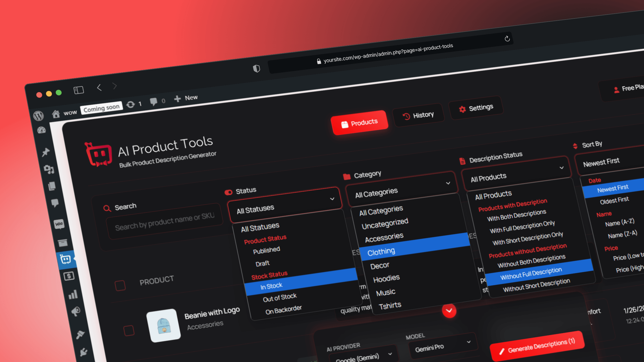The width and height of the screenshot is (644, 362).
Task: Open the Comments icon in sidebar
Action: tap(55, 203)
